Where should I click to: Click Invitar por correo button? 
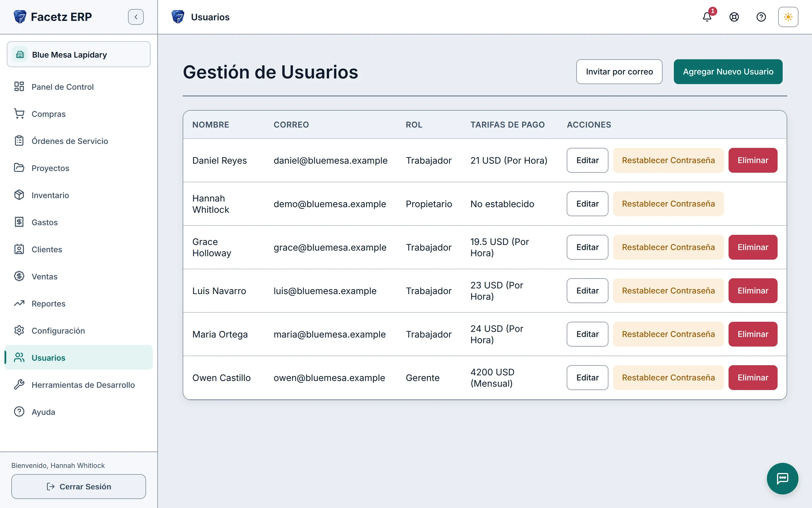[x=619, y=72]
